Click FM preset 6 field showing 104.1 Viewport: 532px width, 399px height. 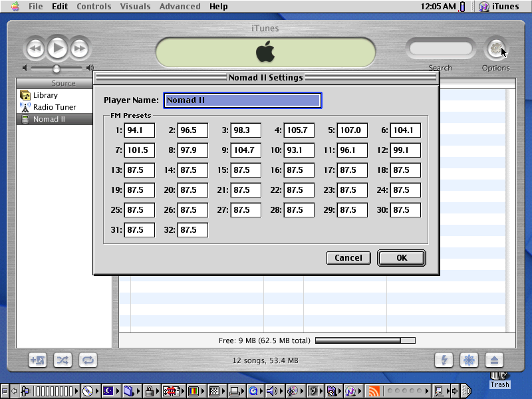(x=406, y=130)
